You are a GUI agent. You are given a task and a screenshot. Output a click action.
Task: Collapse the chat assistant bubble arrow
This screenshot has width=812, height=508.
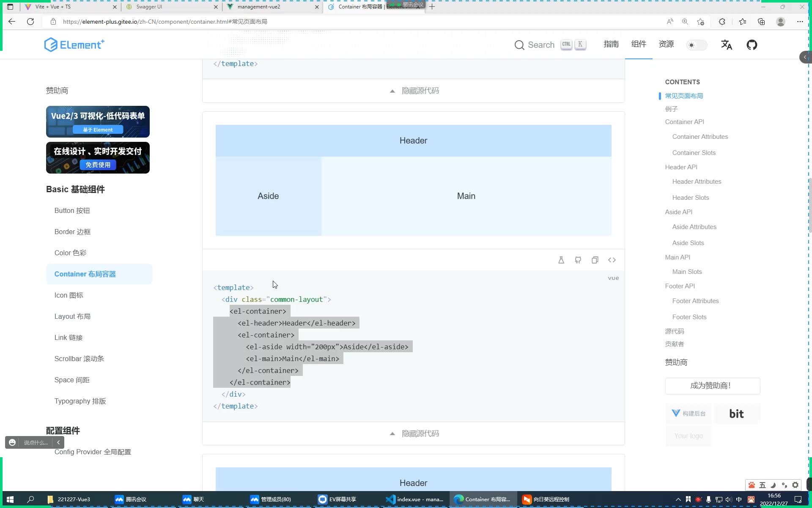point(58,442)
